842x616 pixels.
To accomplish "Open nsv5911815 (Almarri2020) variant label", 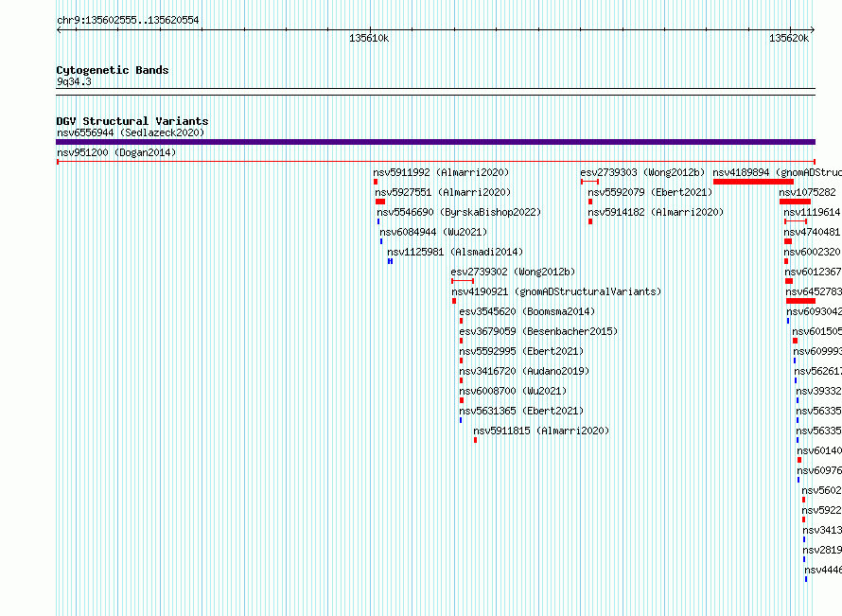I will [541, 431].
